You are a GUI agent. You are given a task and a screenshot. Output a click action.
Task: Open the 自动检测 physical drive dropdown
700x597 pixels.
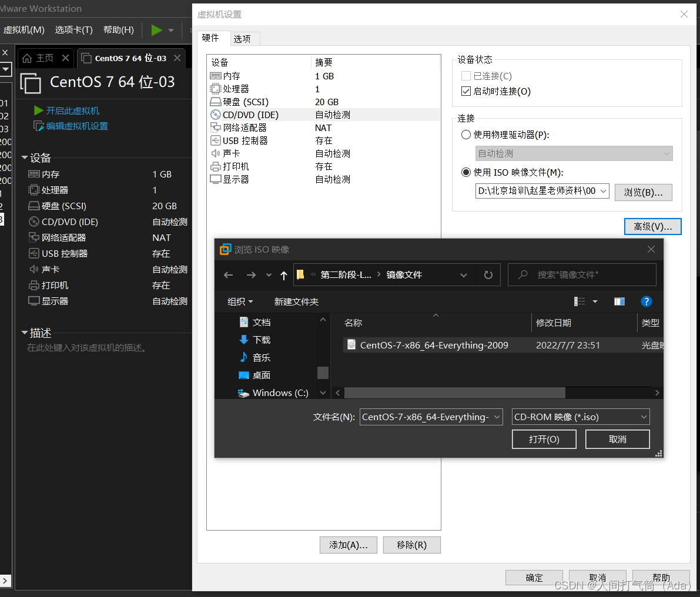574,153
